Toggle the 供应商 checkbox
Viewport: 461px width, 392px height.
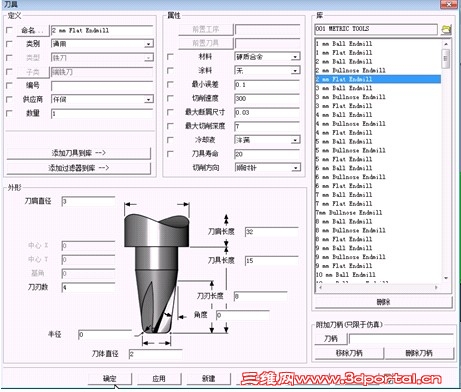9,99
